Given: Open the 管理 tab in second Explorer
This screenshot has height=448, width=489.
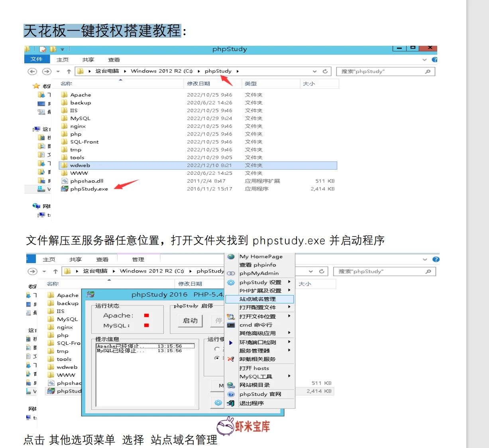Looking at the screenshot, I should click(x=138, y=259).
